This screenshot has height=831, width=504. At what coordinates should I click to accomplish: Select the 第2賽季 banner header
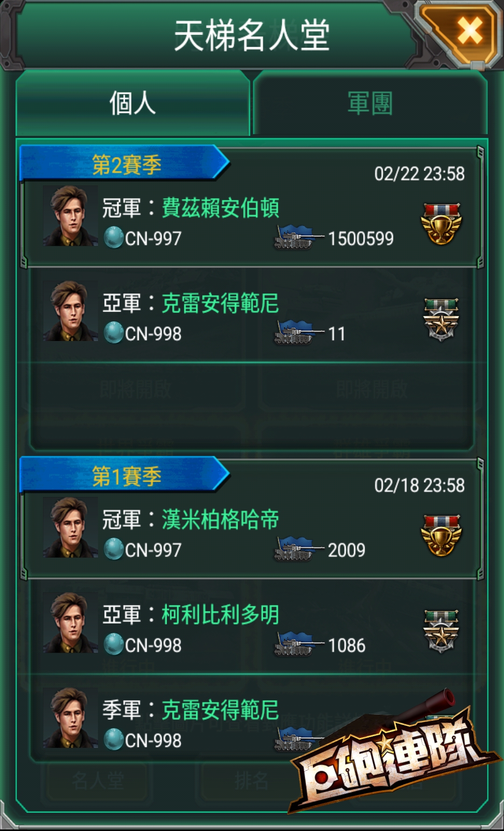click(125, 164)
